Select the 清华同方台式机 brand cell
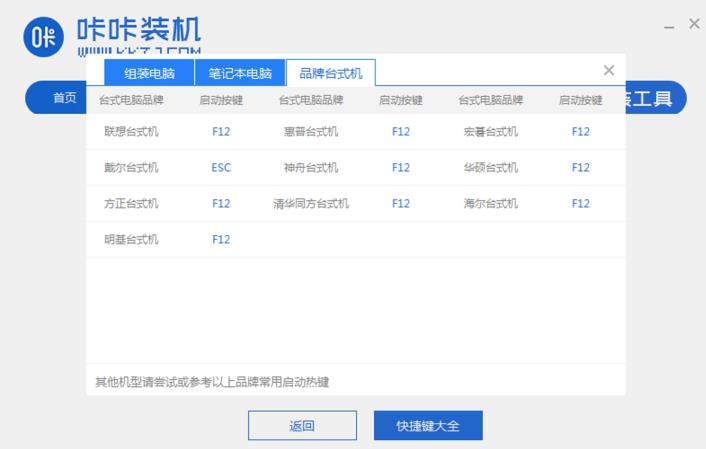The width and height of the screenshot is (706, 449). [311, 204]
